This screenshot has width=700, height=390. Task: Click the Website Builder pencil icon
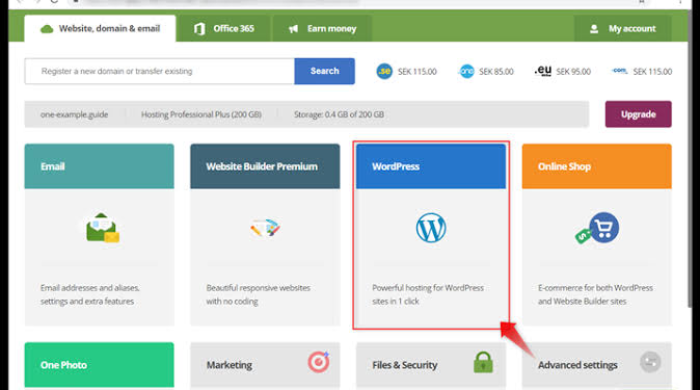[x=265, y=228]
